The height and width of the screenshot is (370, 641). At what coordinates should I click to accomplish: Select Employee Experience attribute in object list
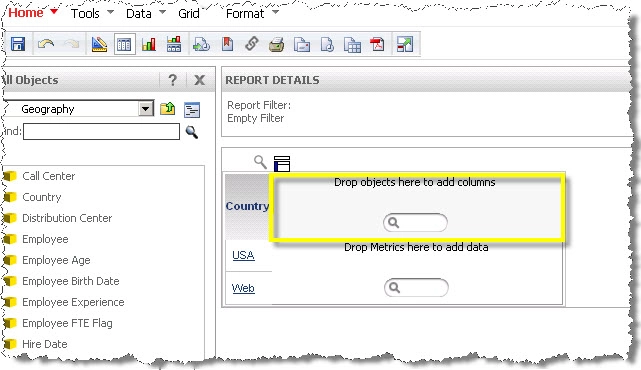click(x=73, y=302)
